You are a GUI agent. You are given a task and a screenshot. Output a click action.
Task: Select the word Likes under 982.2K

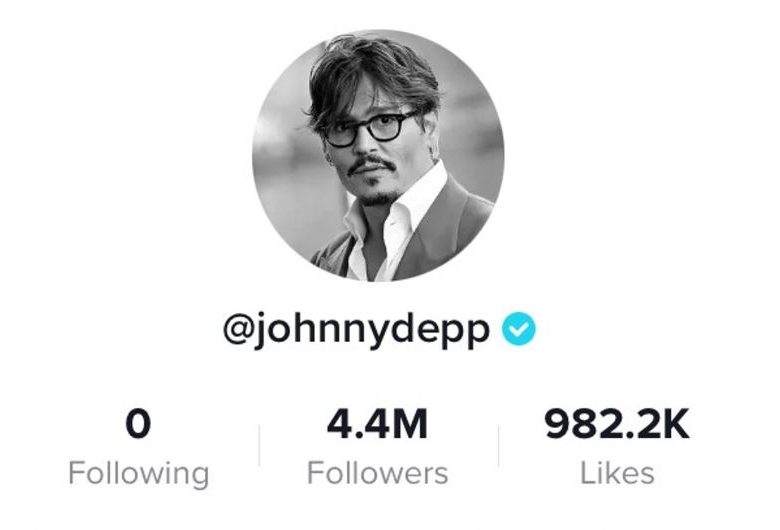[617, 473]
